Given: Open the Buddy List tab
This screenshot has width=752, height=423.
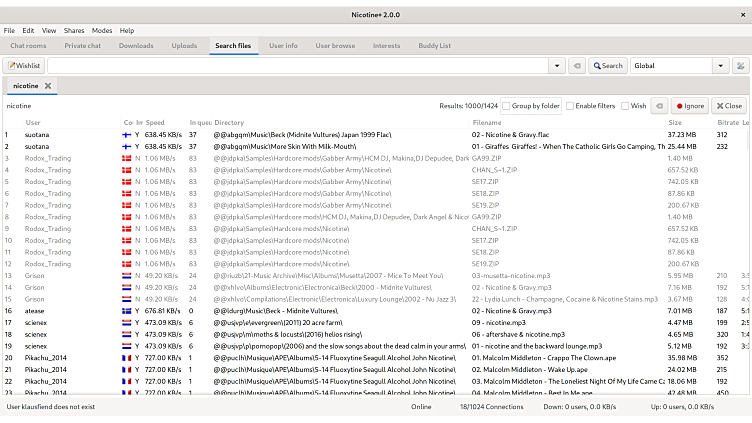Looking at the screenshot, I should (x=434, y=46).
